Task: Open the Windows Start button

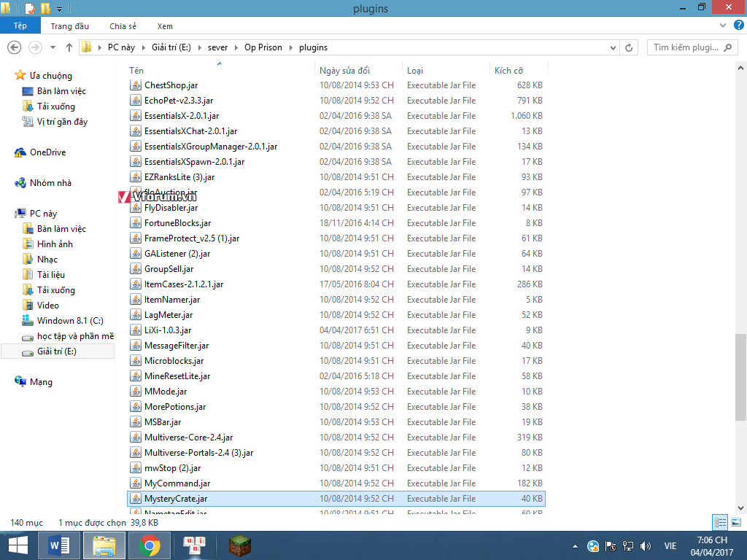Action: (18, 545)
